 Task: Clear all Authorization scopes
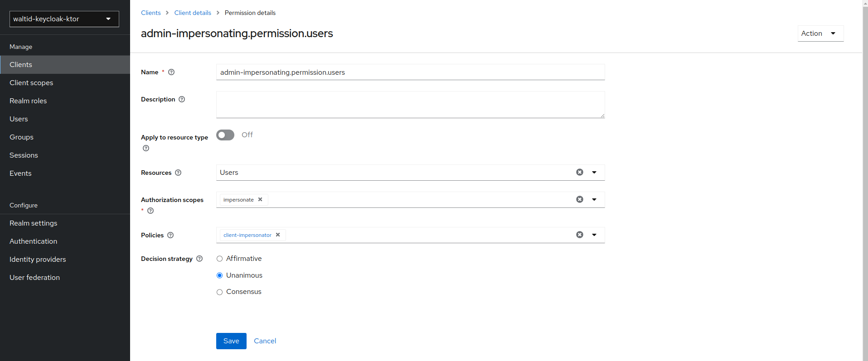pyautogui.click(x=580, y=199)
